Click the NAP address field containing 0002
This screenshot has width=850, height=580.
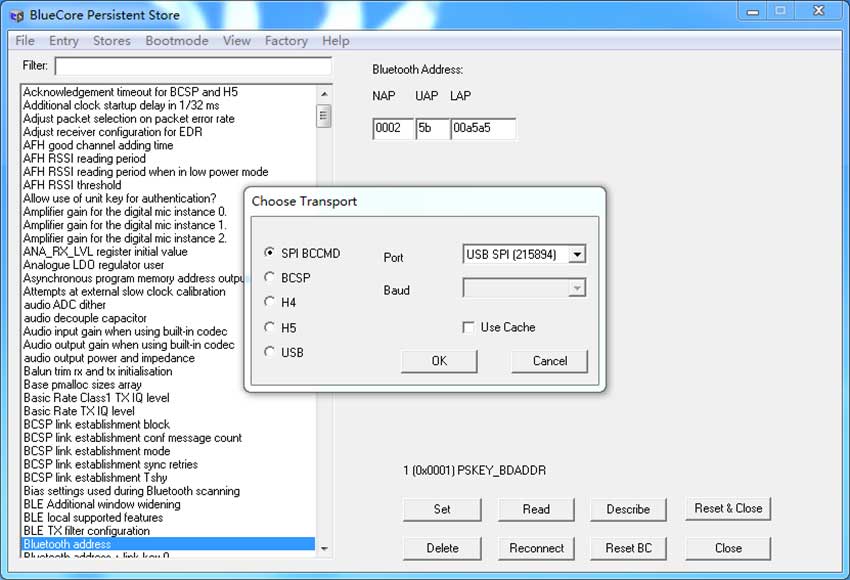(x=393, y=128)
